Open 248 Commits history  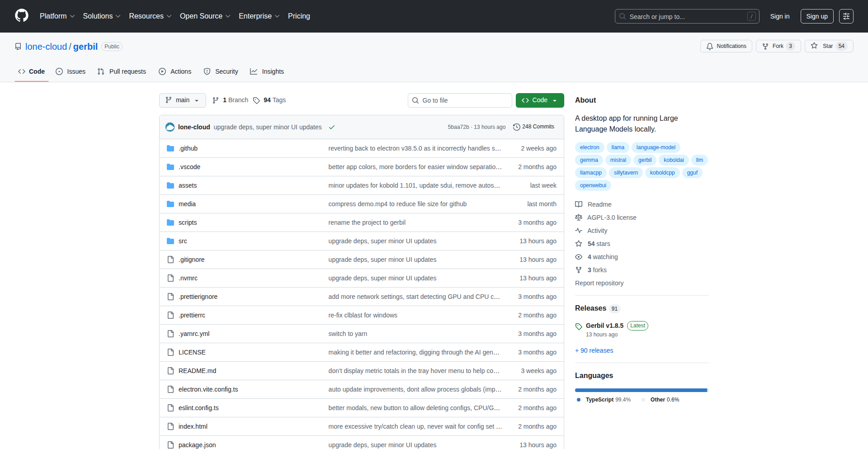pos(534,127)
